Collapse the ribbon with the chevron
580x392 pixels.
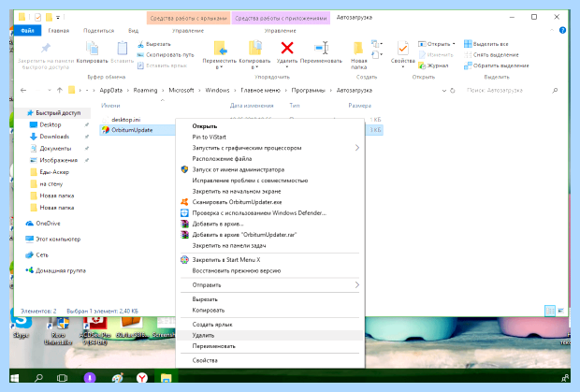pyautogui.click(x=552, y=30)
